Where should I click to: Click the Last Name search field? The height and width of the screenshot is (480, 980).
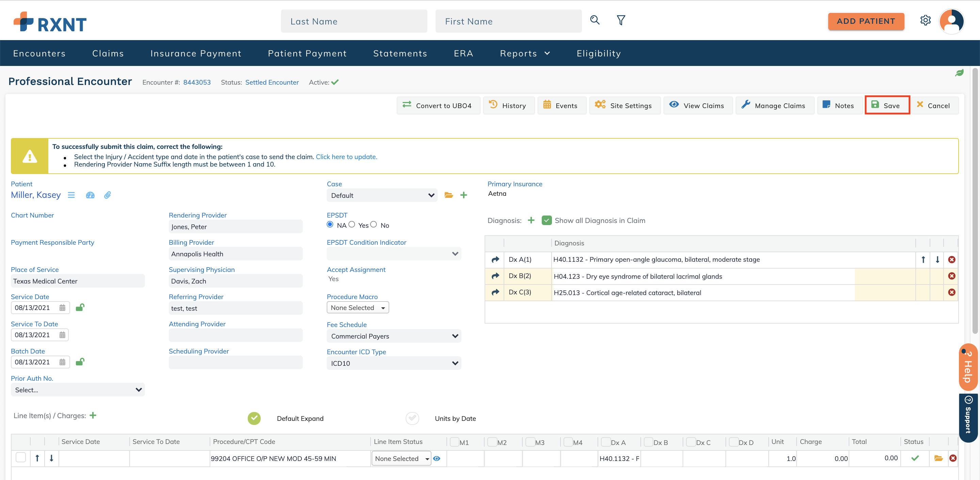354,21
